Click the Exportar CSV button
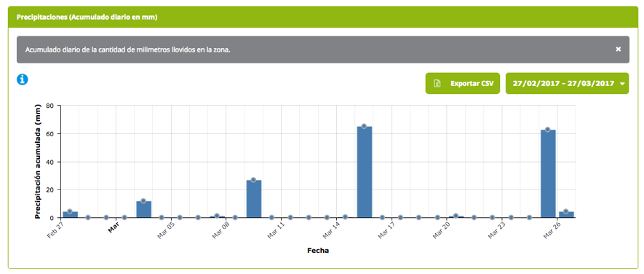644x274 pixels. (463, 84)
